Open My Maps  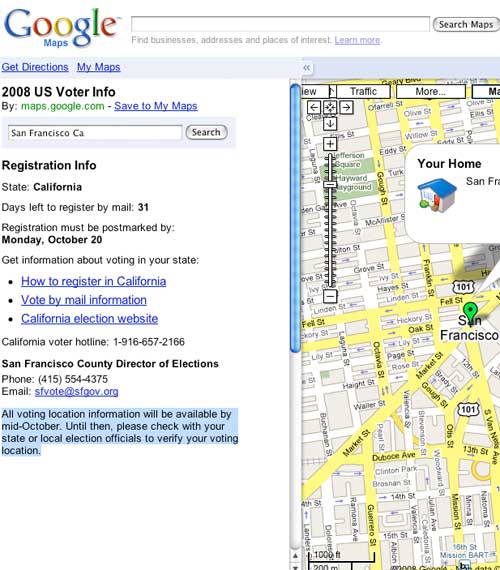point(99,67)
